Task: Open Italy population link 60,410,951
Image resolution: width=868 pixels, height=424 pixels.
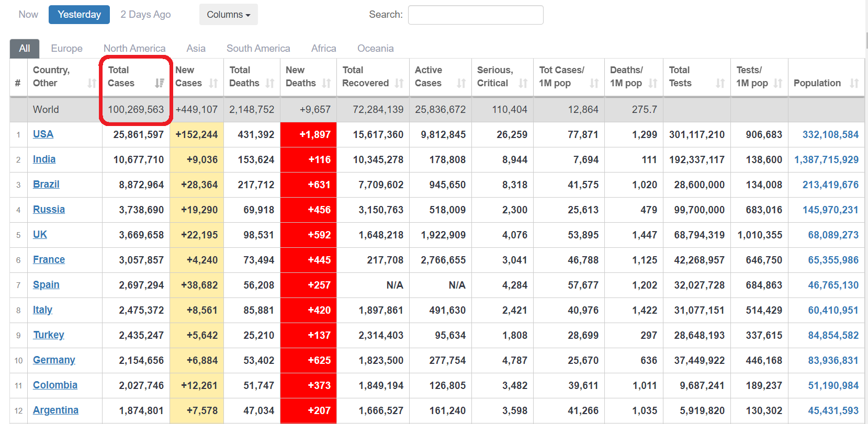Action: (833, 310)
